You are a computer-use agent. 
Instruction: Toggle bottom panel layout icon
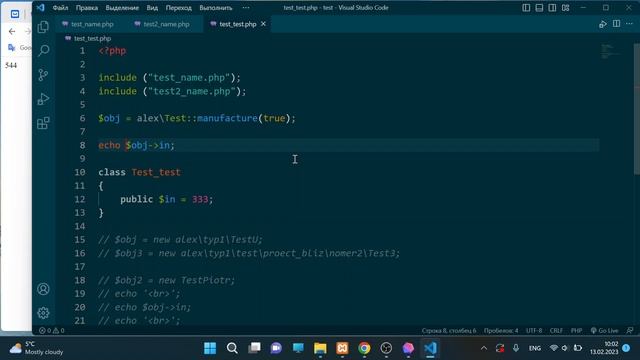click(x=539, y=8)
